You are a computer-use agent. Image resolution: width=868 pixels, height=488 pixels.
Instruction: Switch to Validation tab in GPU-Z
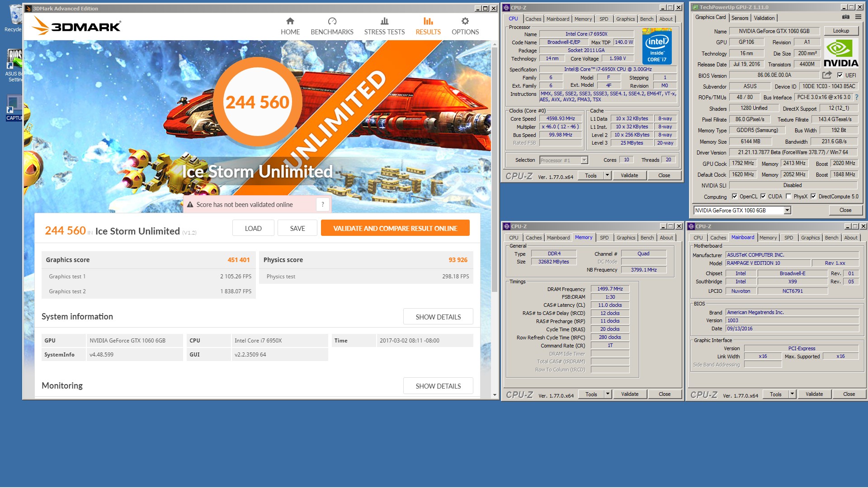(x=764, y=18)
